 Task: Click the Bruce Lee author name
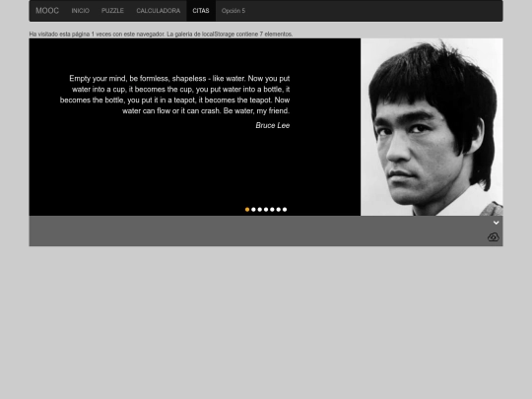(273, 125)
